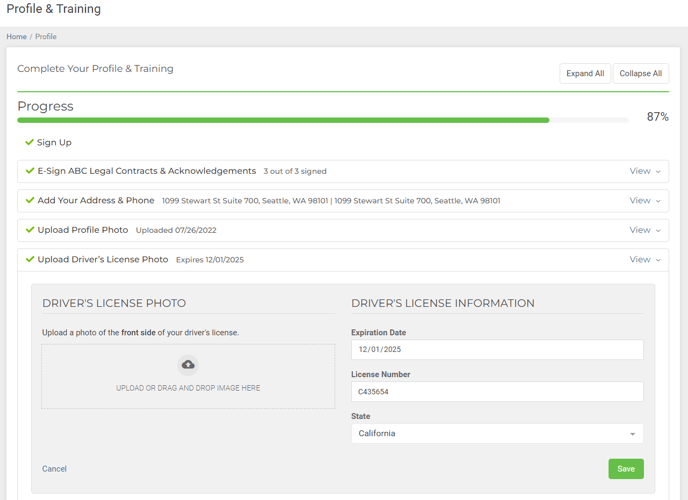Click the License Number input field

tap(497, 392)
